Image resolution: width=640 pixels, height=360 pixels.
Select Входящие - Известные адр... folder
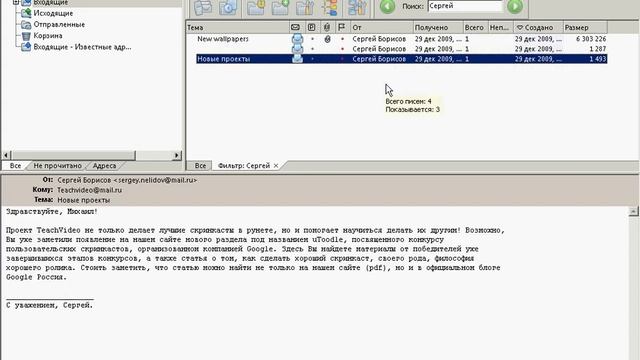[x=82, y=47]
